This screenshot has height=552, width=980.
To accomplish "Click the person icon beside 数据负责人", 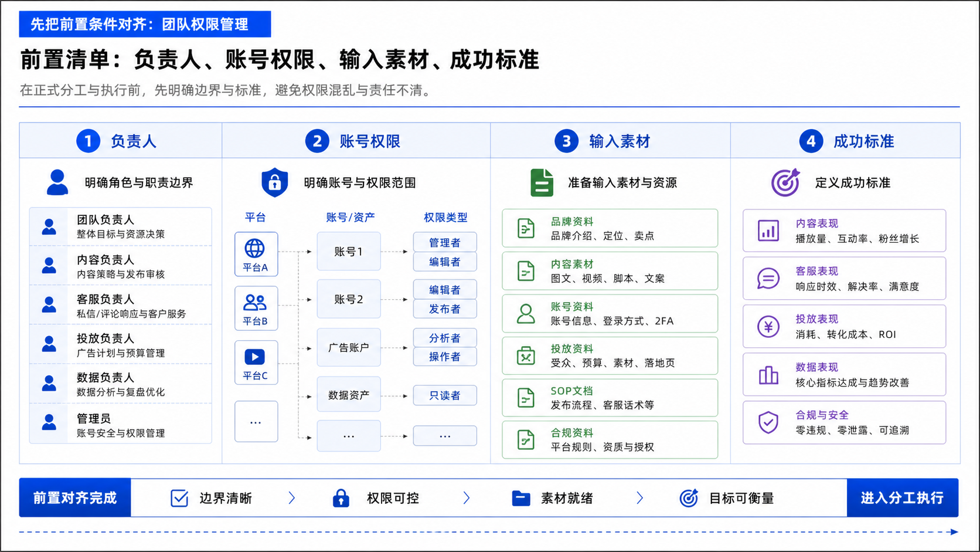I will pos(49,384).
